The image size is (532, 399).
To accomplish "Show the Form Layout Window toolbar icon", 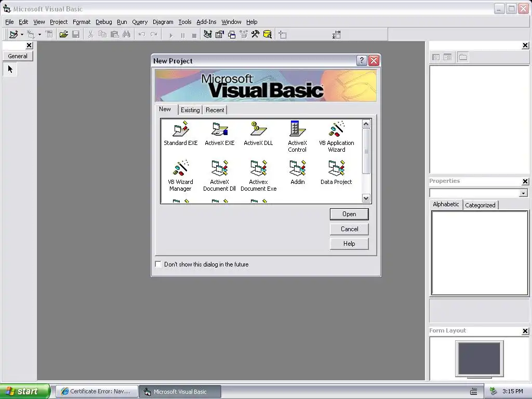I will 232,35.
